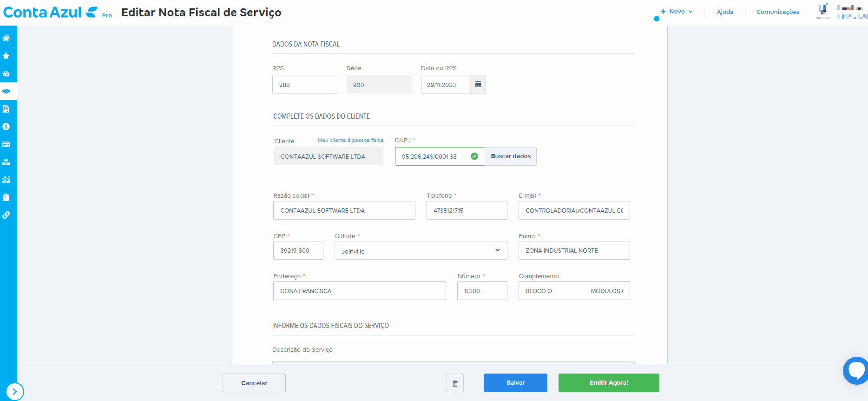Click the 'COMPLETE OS DADOS DO CLIENTE' heading
This screenshot has width=868, height=401.
(x=322, y=116)
